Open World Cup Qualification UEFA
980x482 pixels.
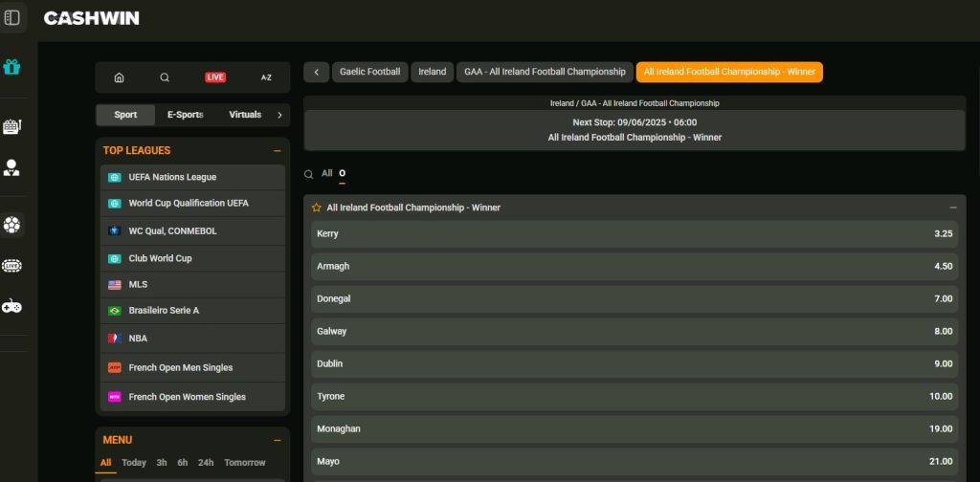[x=192, y=204]
